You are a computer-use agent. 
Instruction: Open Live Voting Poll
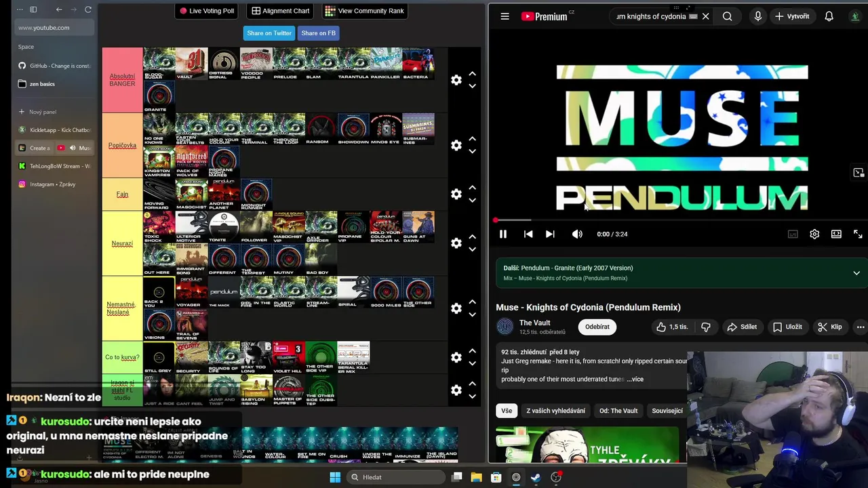coord(207,11)
